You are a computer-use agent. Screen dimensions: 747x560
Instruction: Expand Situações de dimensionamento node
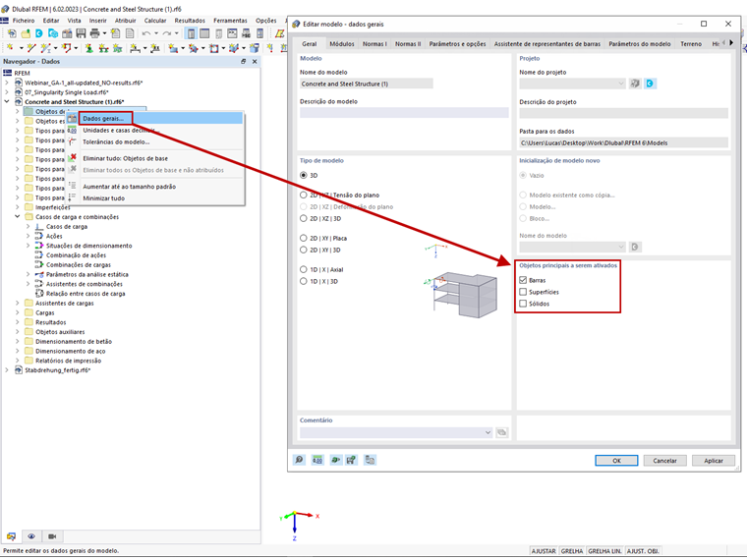29,246
